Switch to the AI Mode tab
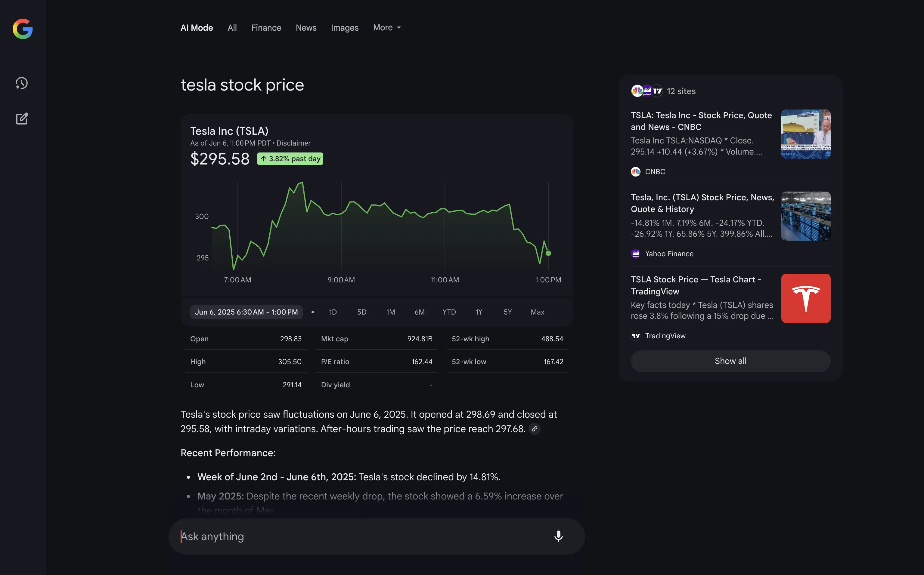This screenshot has width=924, height=575. 197,28
